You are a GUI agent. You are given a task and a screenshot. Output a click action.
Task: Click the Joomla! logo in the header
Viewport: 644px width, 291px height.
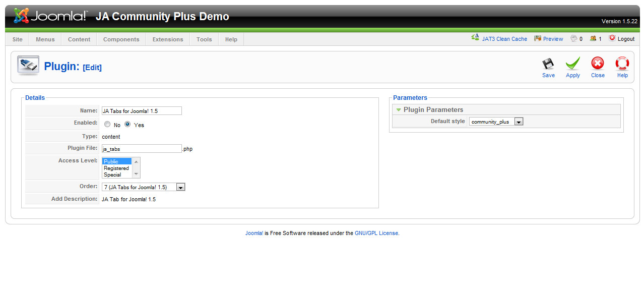coord(50,16)
